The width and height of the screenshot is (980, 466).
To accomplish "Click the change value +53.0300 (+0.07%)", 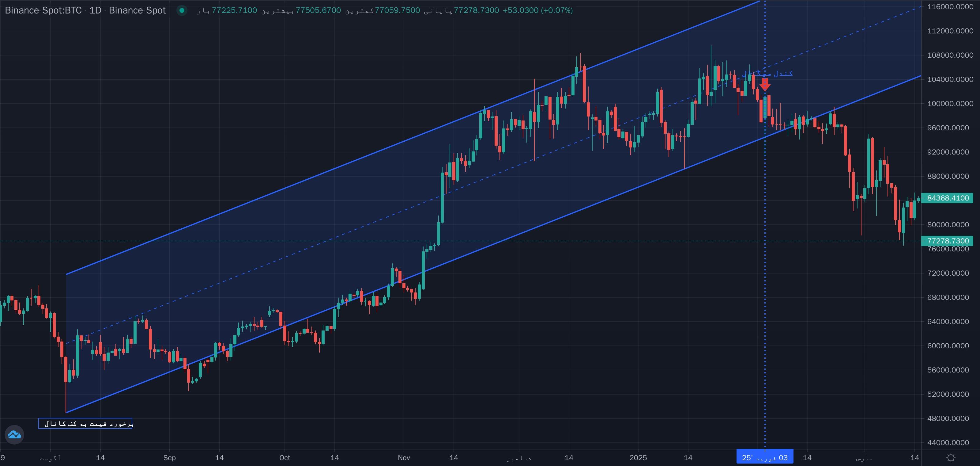I will 538,10.
